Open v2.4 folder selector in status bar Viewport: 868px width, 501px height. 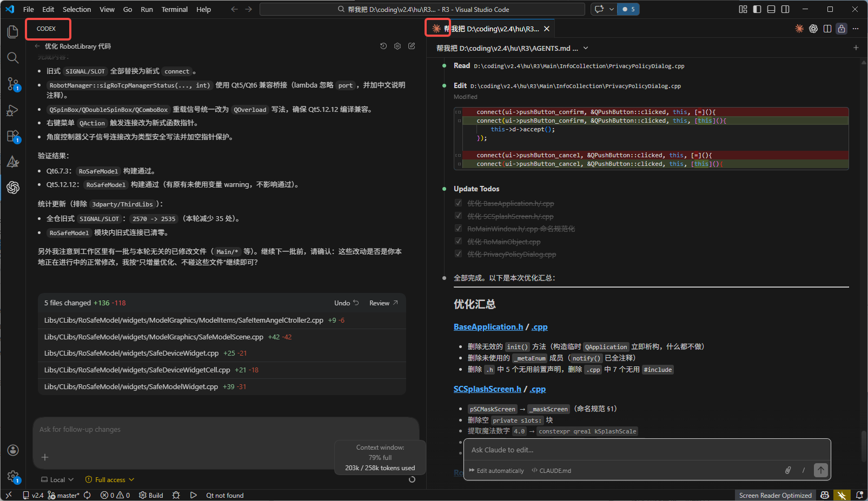click(32, 495)
